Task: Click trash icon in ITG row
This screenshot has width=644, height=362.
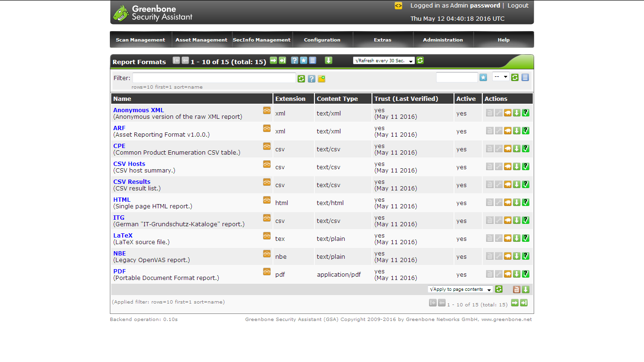Action: pos(490,220)
